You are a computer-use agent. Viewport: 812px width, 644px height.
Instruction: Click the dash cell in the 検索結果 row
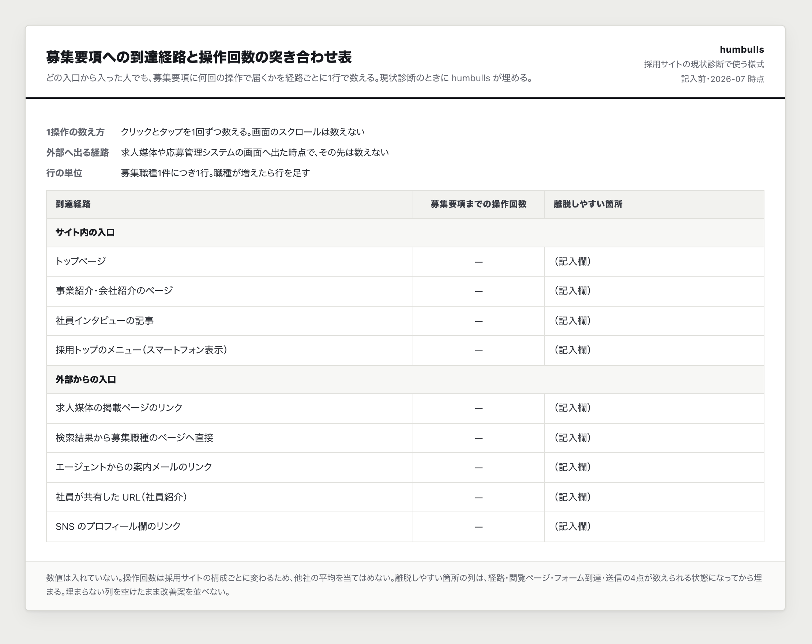pyautogui.click(x=479, y=438)
